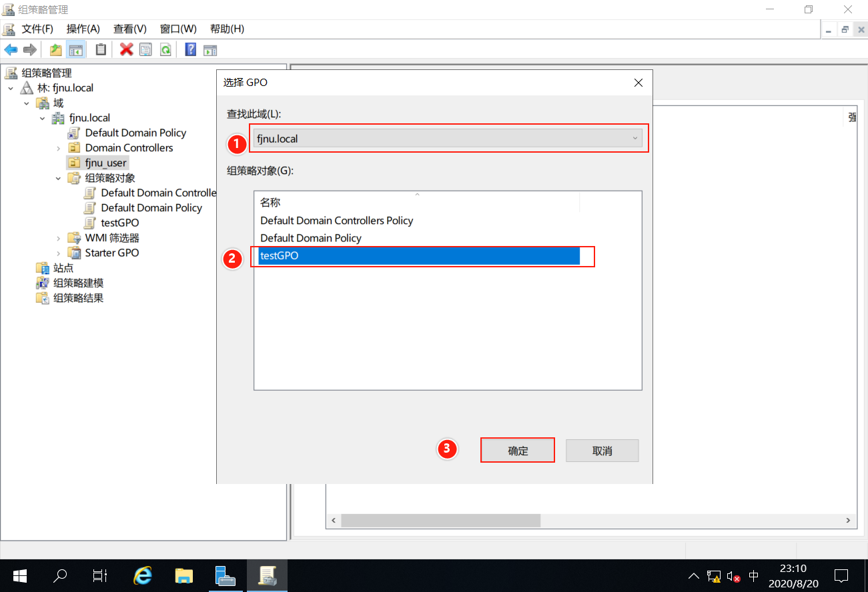Screen dimensions: 868x592
Task: Collapse the 域 tree node
Action: [x=27, y=103]
